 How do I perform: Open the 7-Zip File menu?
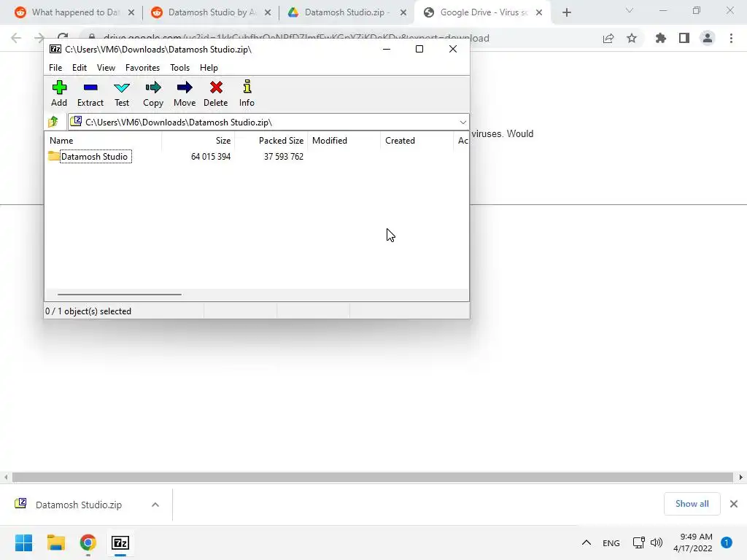point(55,68)
